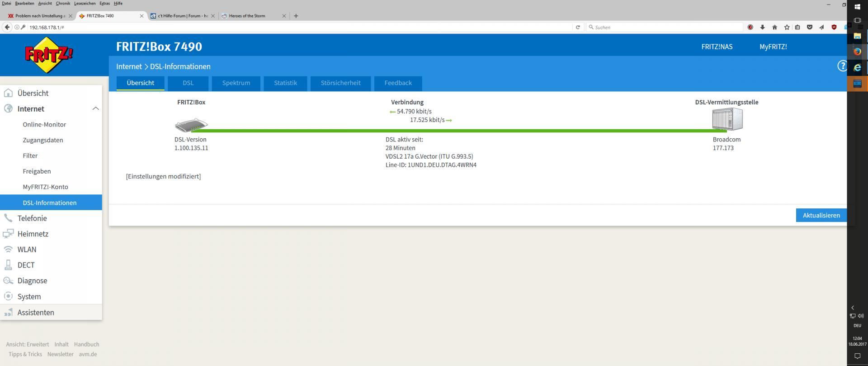Click the Ansicht: Erweitert footer link

pos(28,344)
